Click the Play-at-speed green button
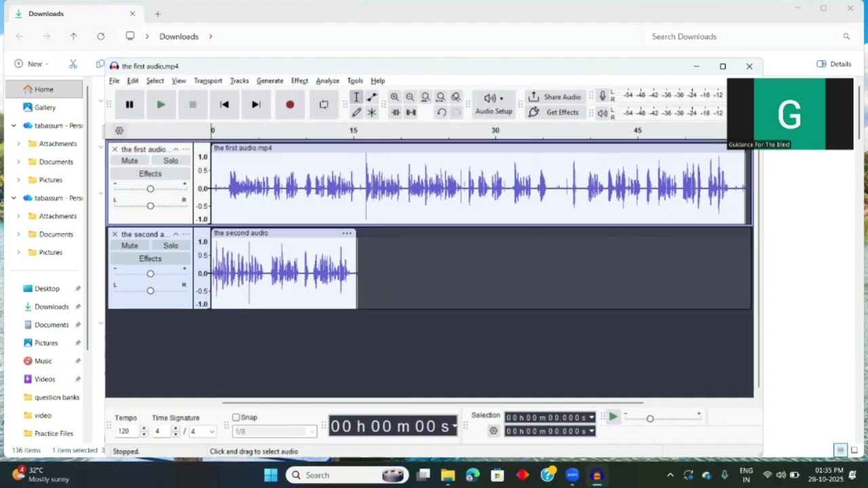Image resolution: width=868 pixels, height=488 pixels. tap(612, 418)
